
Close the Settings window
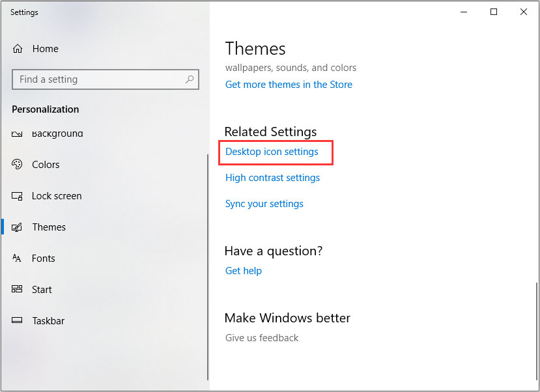click(524, 12)
